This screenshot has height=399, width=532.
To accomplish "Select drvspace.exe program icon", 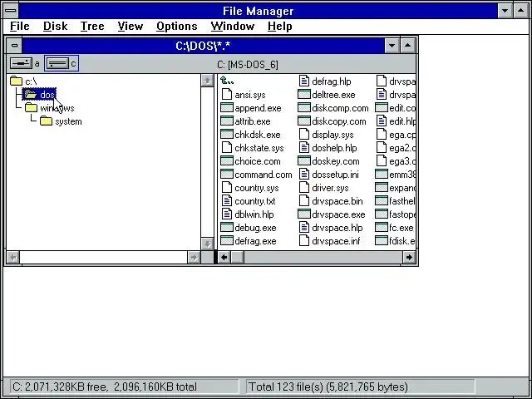I will point(304,214).
